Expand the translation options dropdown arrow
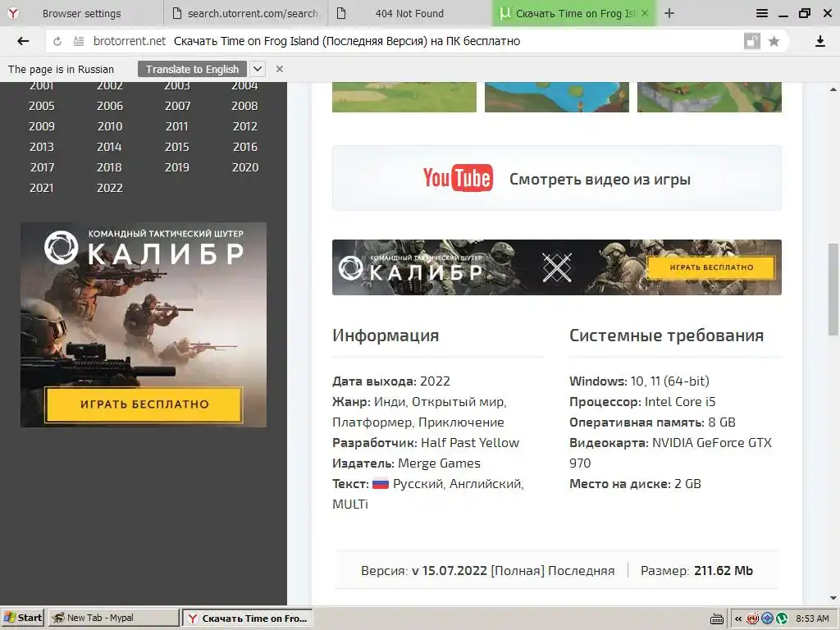This screenshot has height=630, width=840. pyautogui.click(x=258, y=69)
